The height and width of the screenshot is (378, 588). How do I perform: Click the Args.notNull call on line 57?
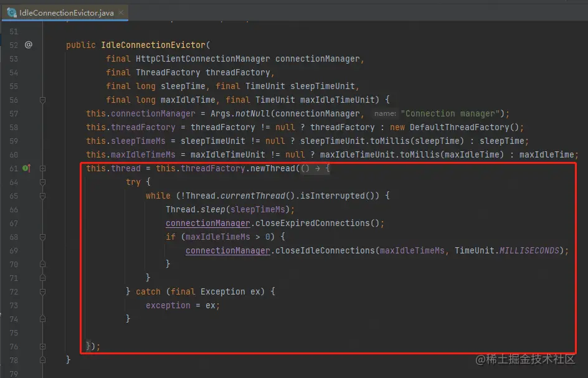[240, 113]
